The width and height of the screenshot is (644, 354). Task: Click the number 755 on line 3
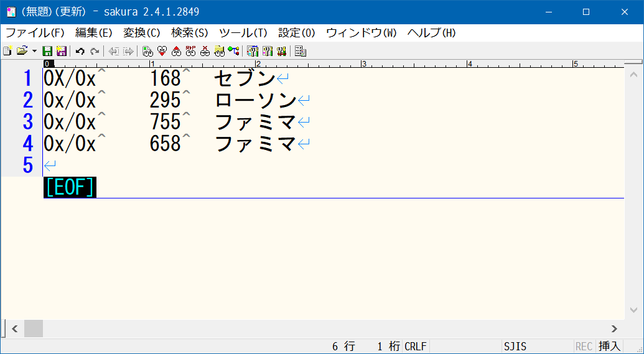point(165,121)
